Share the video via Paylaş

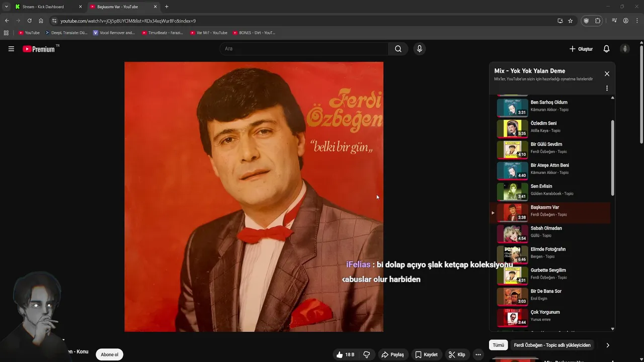point(392,354)
